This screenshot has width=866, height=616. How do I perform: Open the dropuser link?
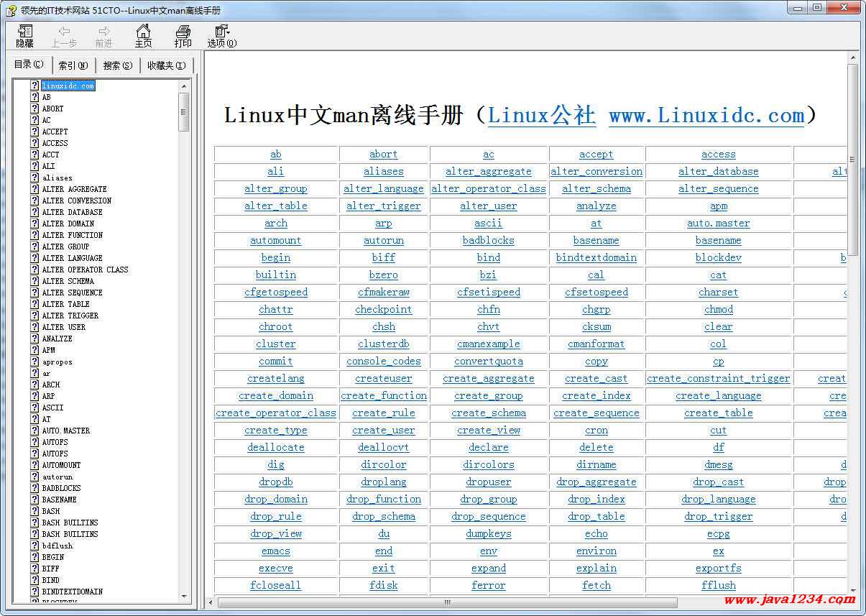click(489, 482)
